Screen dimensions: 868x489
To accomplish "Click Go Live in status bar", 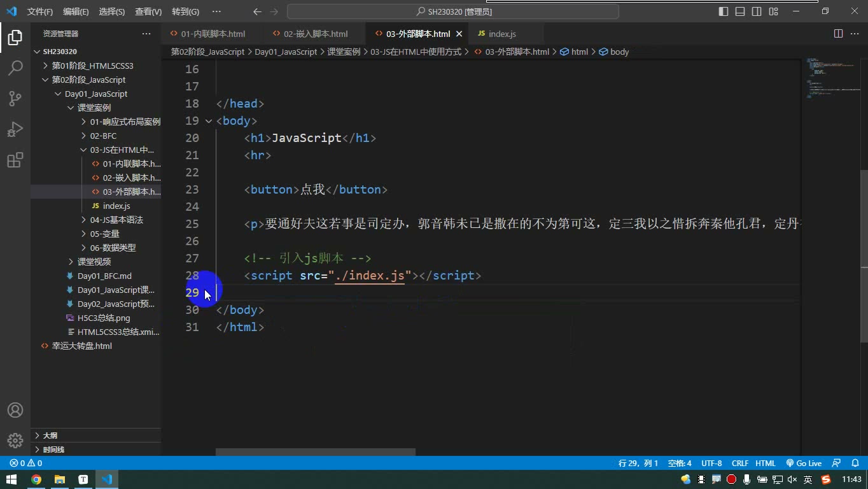I will click(804, 464).
